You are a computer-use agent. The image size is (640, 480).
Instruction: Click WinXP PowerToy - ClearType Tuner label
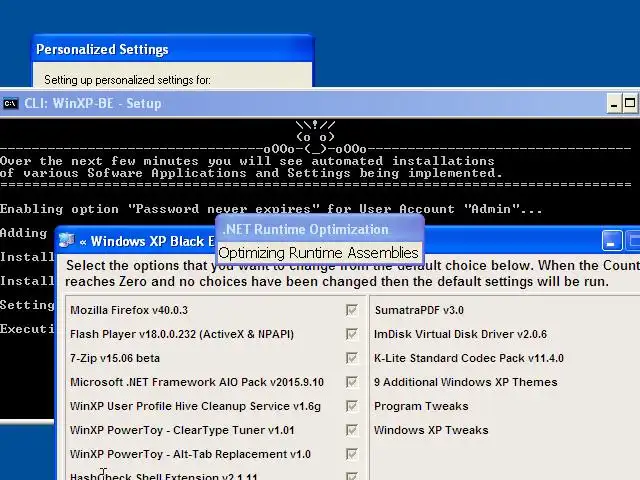click(182, 430)
